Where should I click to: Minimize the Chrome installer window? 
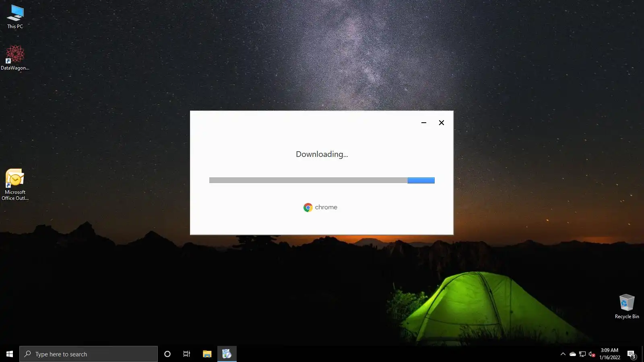pyautogui.click(x=424, y=123)
